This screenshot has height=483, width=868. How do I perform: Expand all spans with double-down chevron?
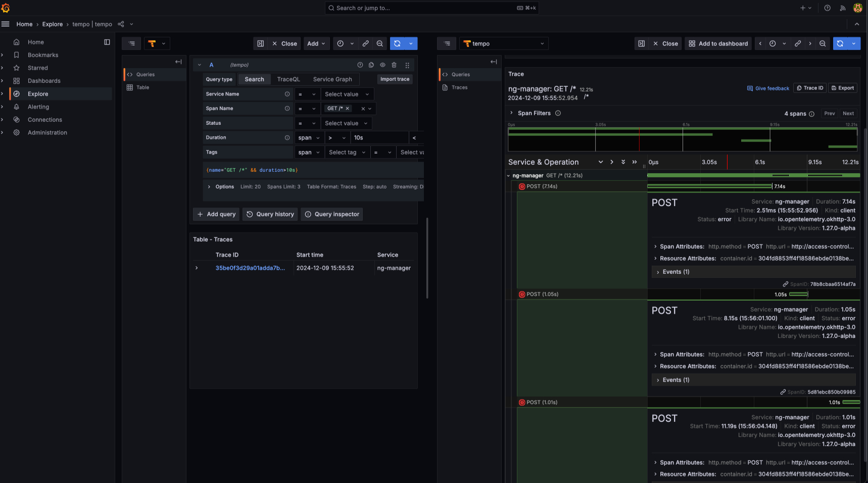(x=623, y=162)
